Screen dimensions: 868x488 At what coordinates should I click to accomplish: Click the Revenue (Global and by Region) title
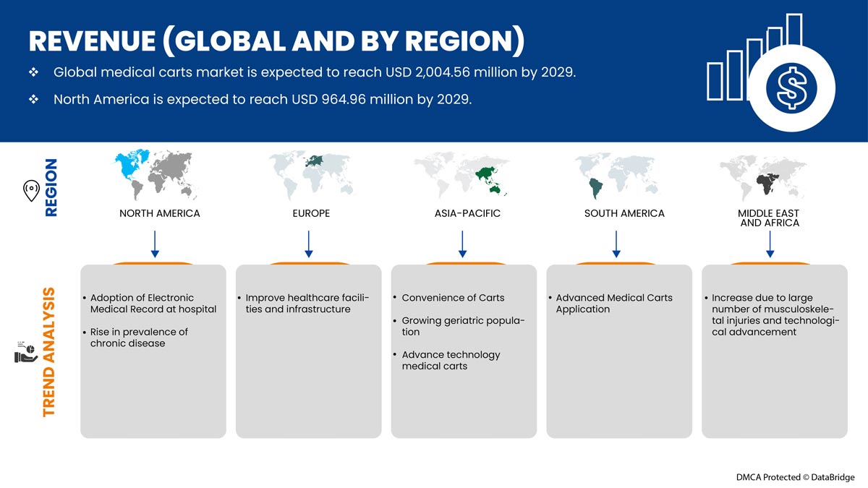pos(276,41)
